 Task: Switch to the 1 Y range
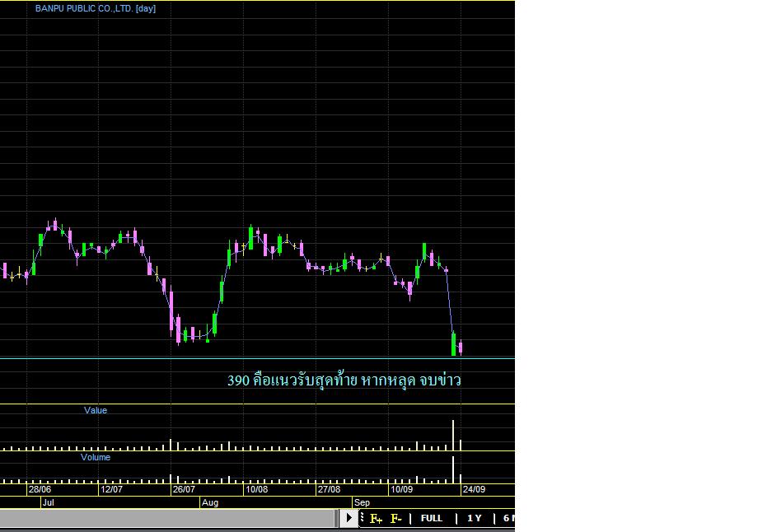474,518
